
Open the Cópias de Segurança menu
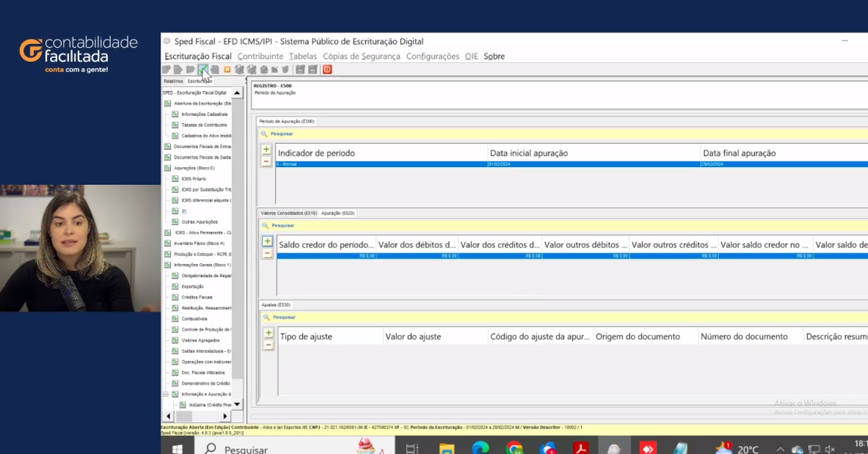pos(362,56)
